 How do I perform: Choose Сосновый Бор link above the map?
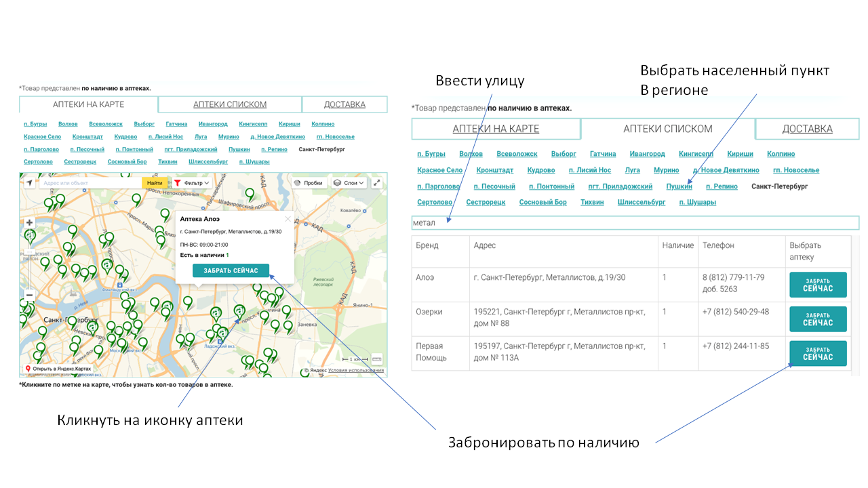127,162
